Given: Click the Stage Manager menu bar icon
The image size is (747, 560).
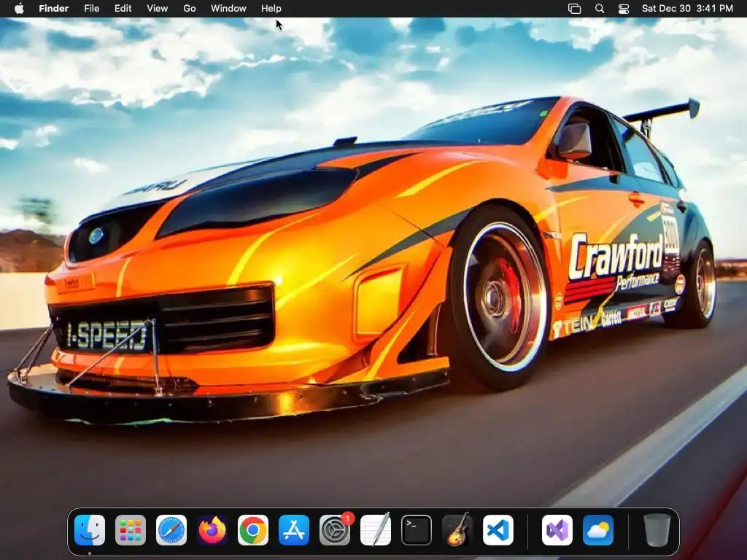Looking at the screenshot, I should click(575, 9).
